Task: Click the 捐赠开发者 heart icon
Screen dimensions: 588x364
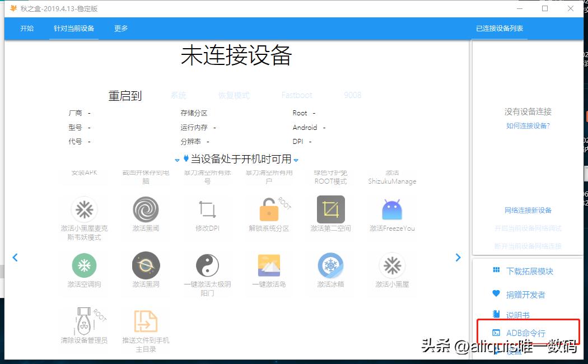Action: click(496, 293)
